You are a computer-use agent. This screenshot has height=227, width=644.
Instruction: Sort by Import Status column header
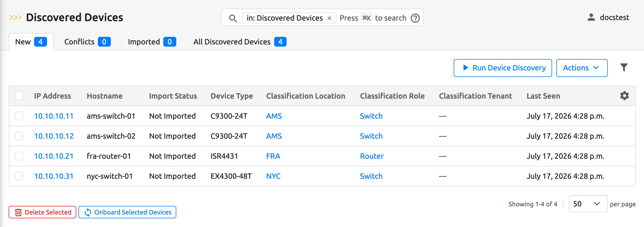[173, 96]
